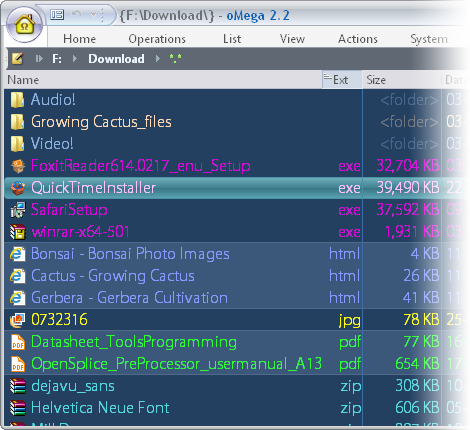Viewport: 470px width, 430px height.
Task: Click the SafariSetup installer icon
Action: (x=18, y=210)
